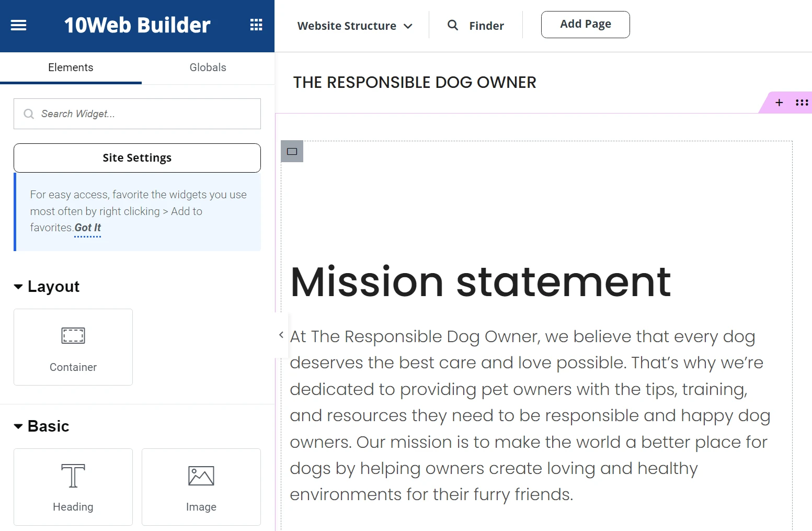This screenshot has width=812, height=531.
Task: Click THE RESPONSIBLE DOG OWNER site title
Action: point(415,83)
